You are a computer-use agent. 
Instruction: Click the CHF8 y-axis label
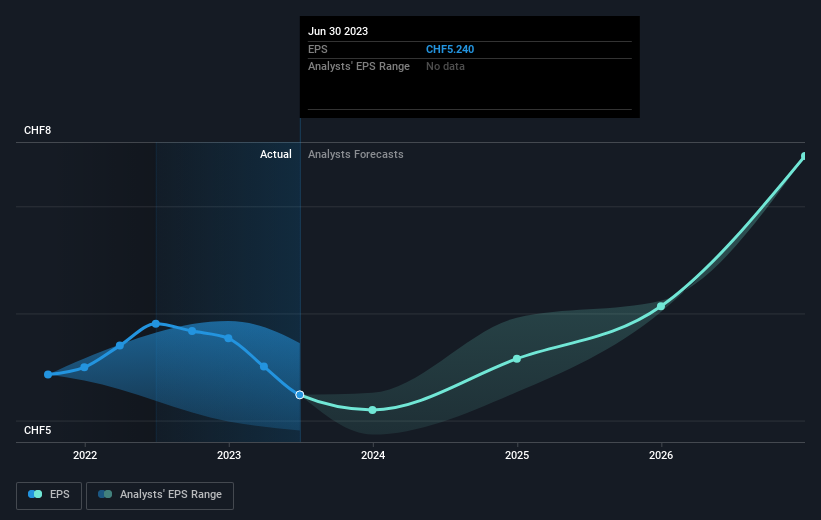(38, 130)
